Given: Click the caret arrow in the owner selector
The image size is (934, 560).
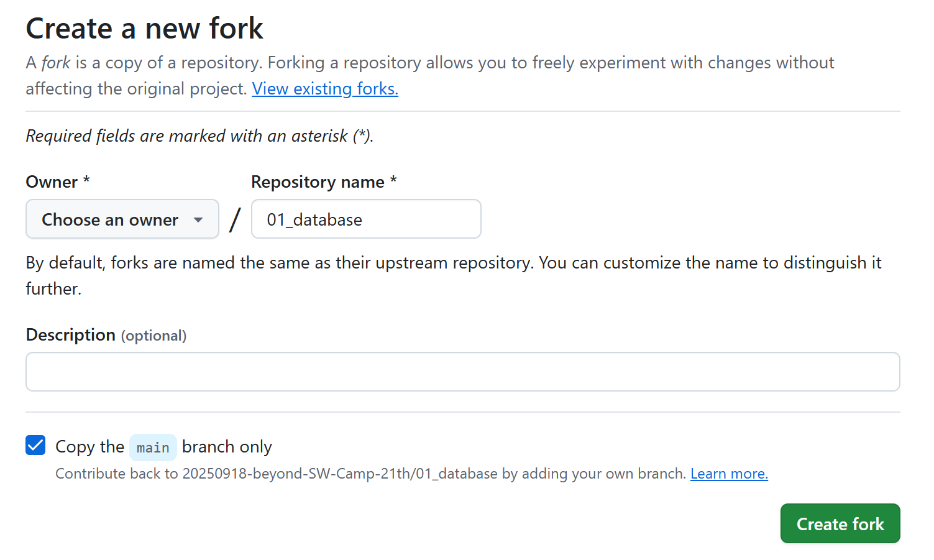Looking at the screenshot, I should tap(198, 219).
